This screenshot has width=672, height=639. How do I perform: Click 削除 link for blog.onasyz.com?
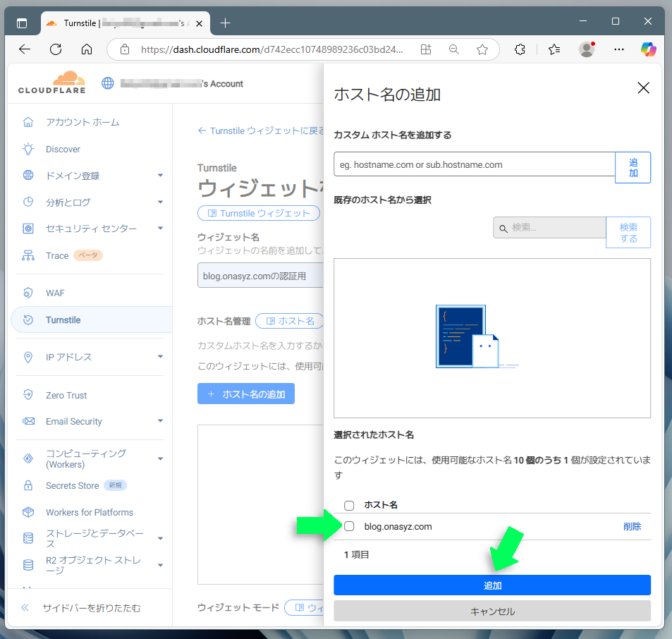(632, 526)
